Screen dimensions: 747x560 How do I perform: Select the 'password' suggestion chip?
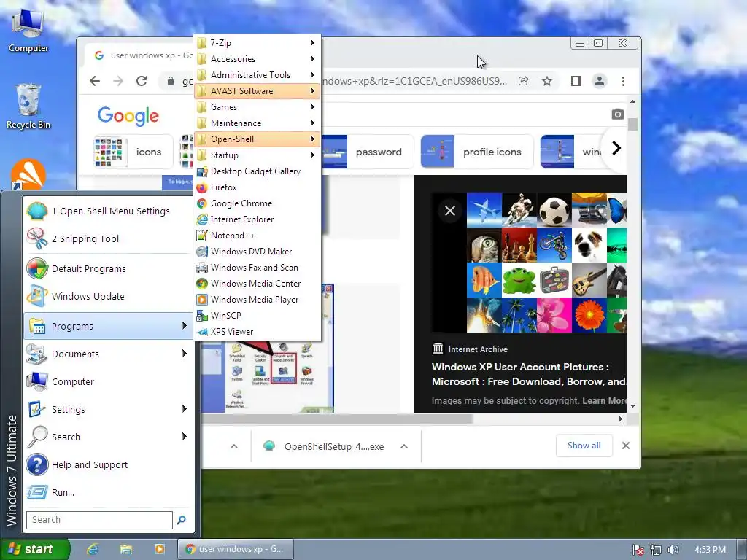367,152
